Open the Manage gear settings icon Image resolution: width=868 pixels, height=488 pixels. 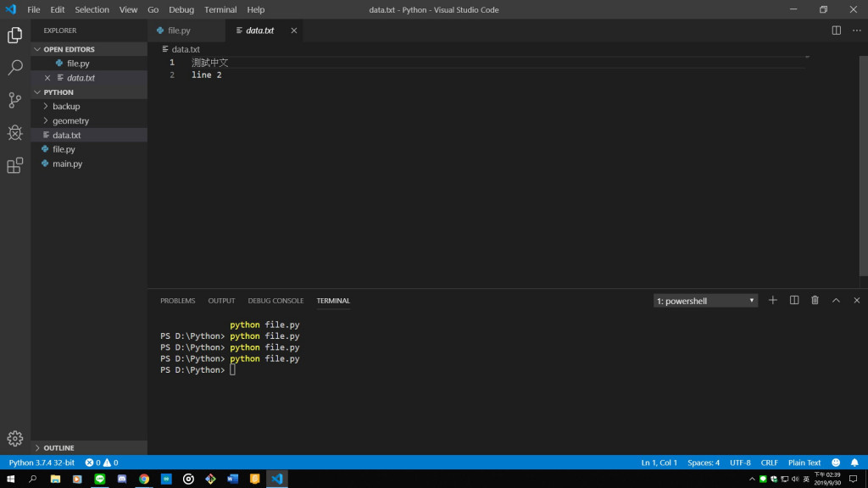15,438
